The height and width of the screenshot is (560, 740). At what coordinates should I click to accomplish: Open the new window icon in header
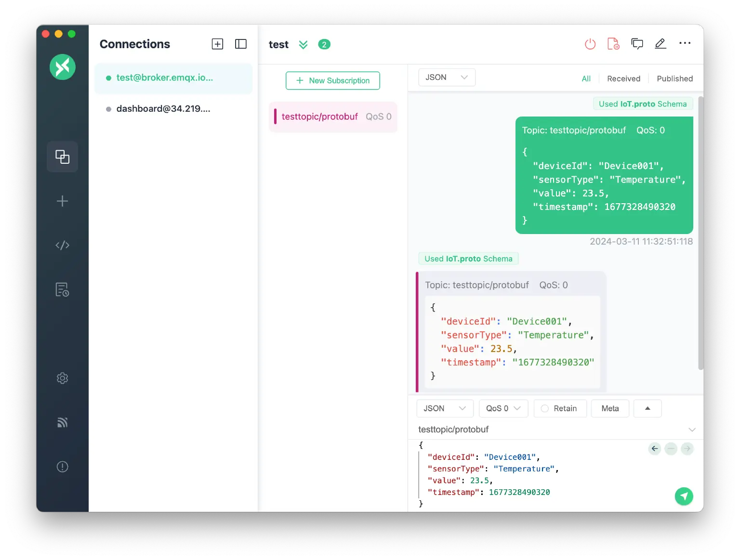637,44
